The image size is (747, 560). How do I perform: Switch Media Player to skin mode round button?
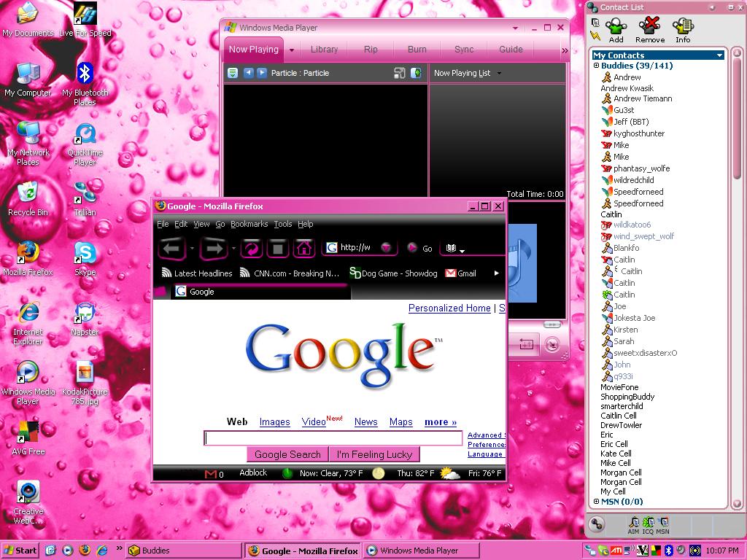tap(552, 345)
